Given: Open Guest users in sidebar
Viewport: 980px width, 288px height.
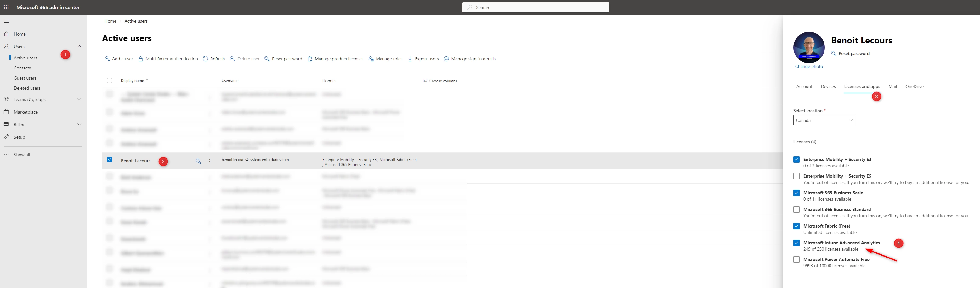Looking at the screenshot, I should click(x=25, y=78).
